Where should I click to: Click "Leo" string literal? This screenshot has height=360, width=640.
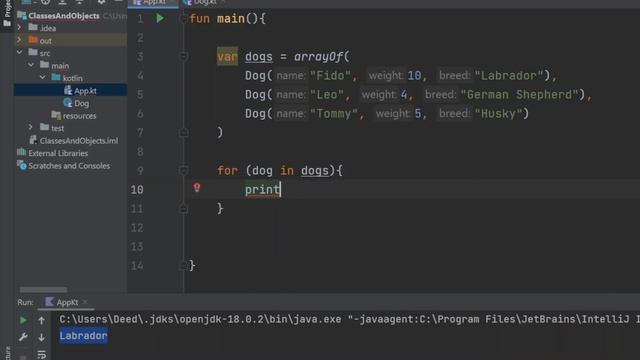coord(327,95)
